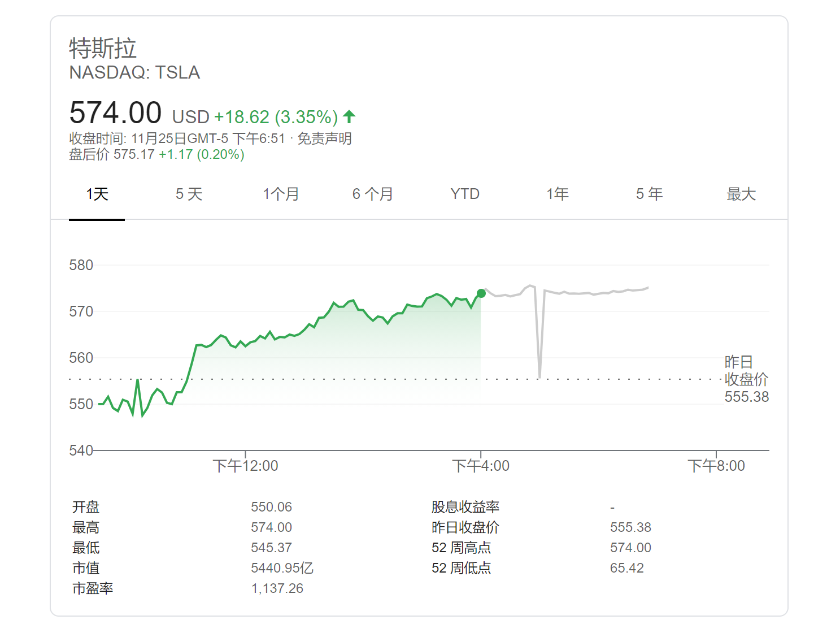Click the 昨日收盘价 555.38 chart label
This screenshot has height=637, width=840.
click(746, 379)
